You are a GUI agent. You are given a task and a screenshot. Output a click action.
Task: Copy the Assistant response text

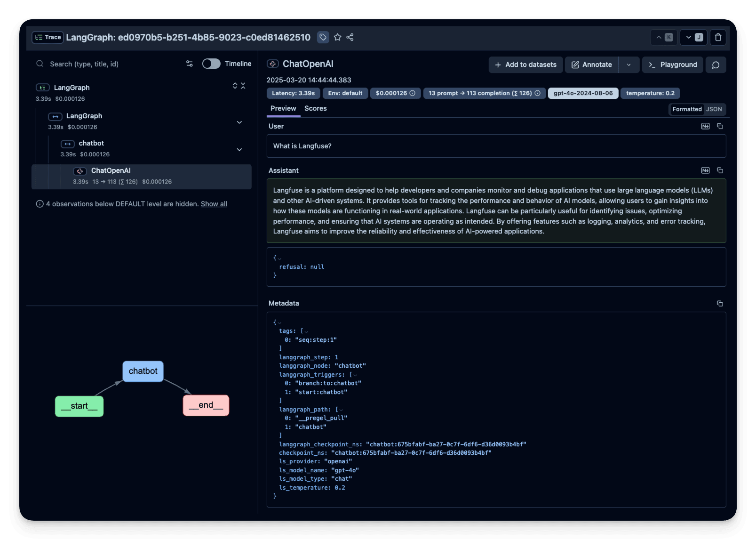pos(720,170)
